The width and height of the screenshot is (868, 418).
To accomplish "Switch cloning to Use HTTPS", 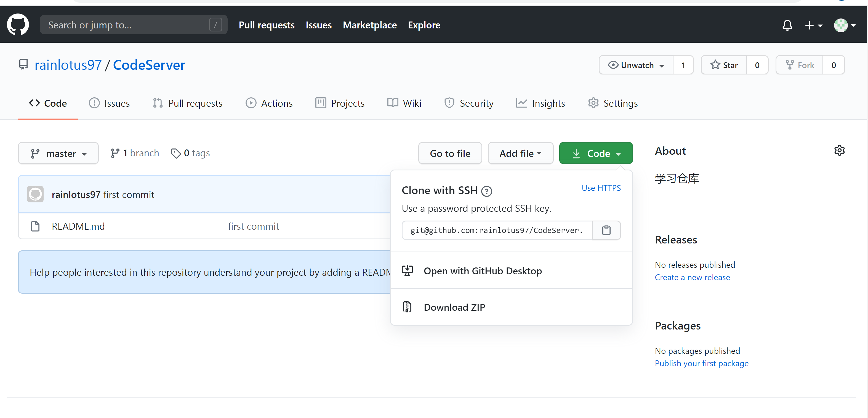I will pos(601,188).
